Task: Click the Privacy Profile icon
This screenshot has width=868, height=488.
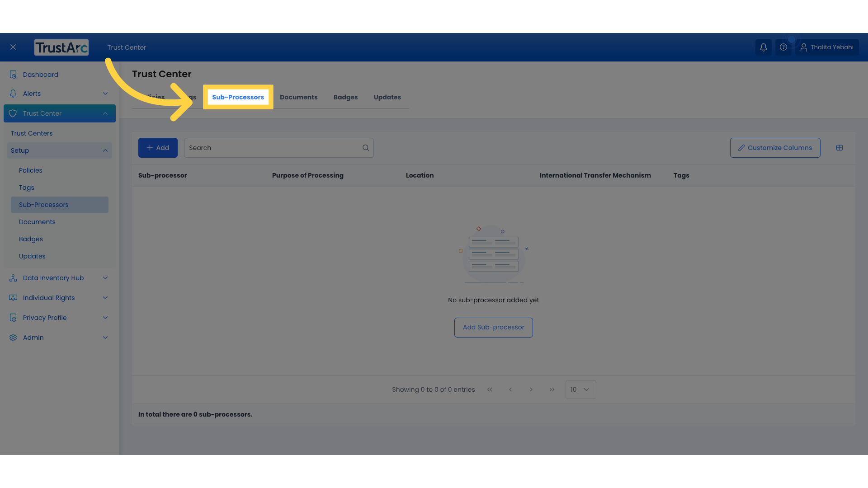Action: coord(13,318)
